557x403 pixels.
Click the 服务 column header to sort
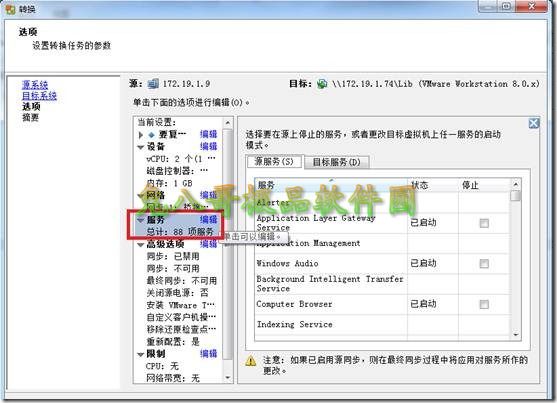click(x=331, y=185)
